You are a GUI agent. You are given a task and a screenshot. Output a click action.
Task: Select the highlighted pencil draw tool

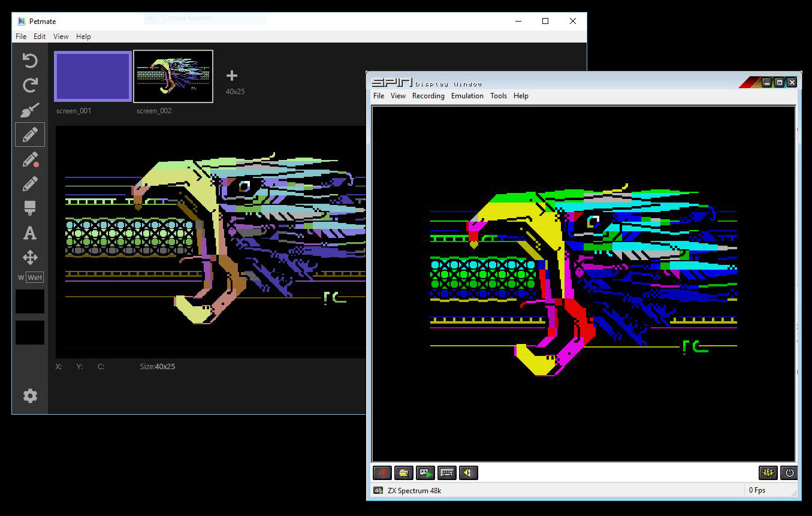pos(30,135)
